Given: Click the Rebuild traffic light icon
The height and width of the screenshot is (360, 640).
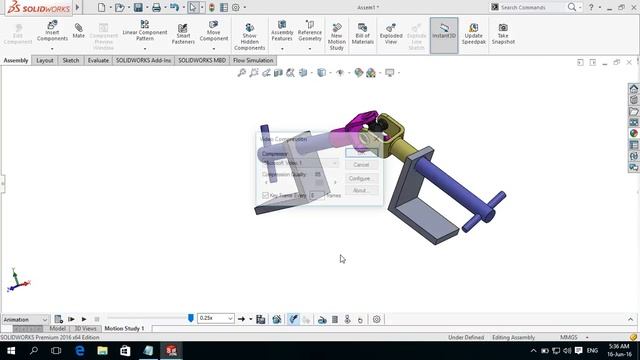Looking at the screenshot, I should click(211, 7).
